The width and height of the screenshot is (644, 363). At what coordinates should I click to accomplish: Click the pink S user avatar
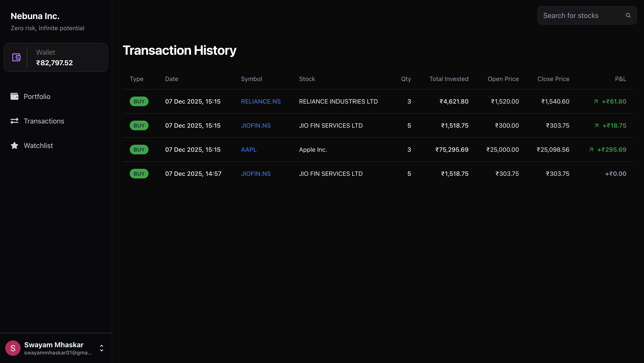(13, 348)
